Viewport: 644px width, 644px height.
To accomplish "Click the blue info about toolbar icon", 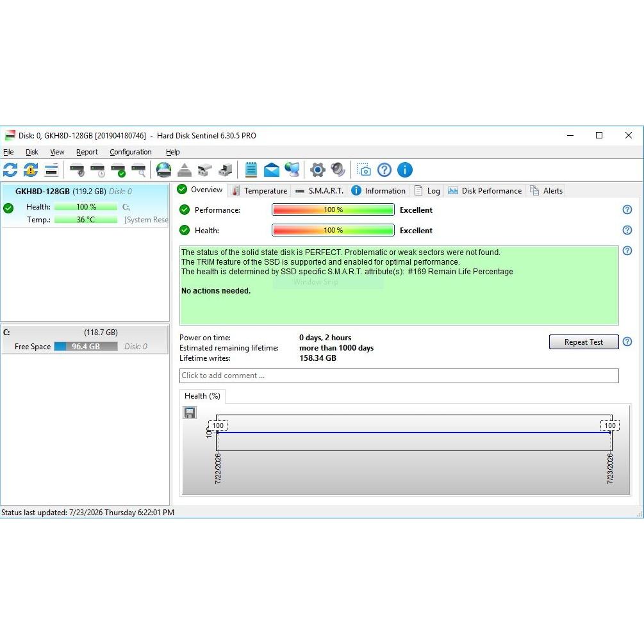I will point(405,170).
